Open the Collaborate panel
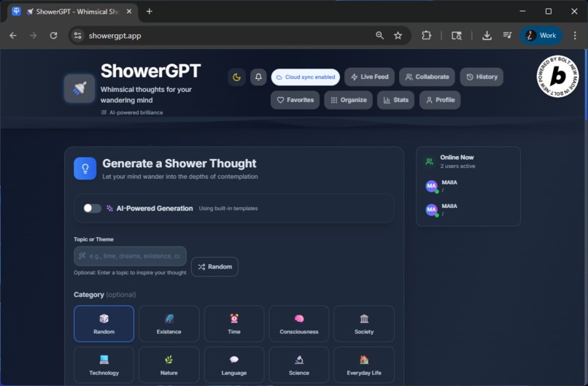 click(x=427, y=77)
